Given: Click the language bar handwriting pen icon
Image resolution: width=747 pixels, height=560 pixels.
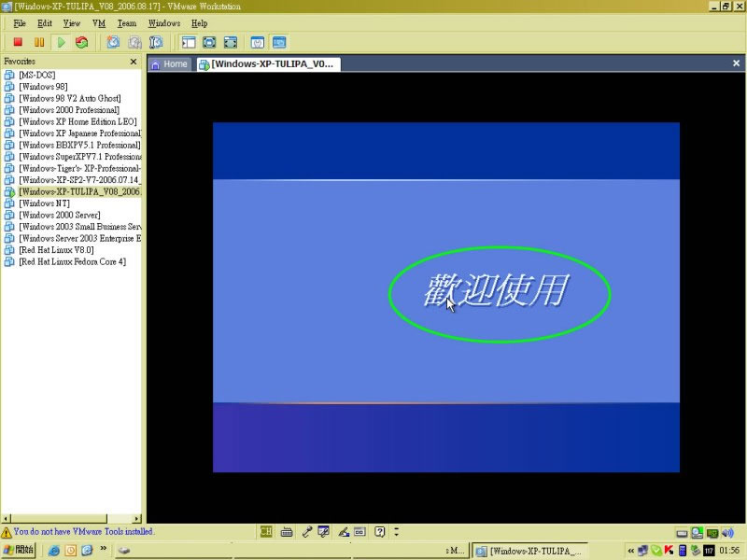Looking at the screenshot, I should tap(343, 532).
